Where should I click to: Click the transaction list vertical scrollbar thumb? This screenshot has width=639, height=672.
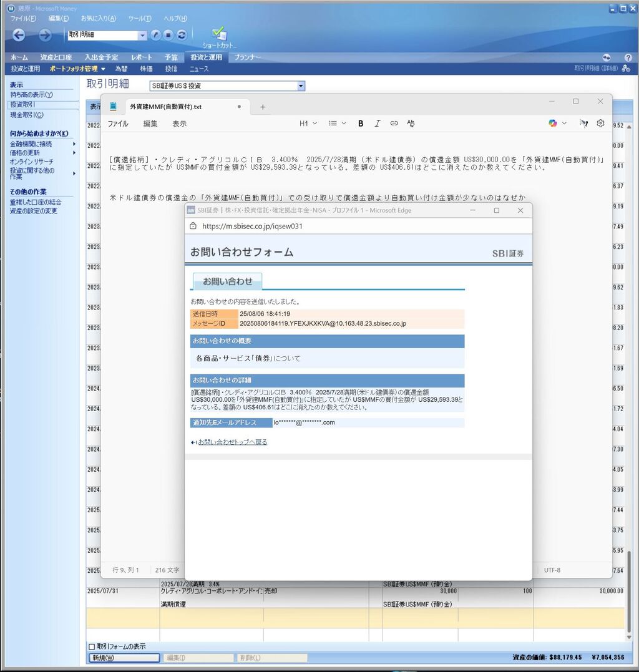tap(629, 592)
